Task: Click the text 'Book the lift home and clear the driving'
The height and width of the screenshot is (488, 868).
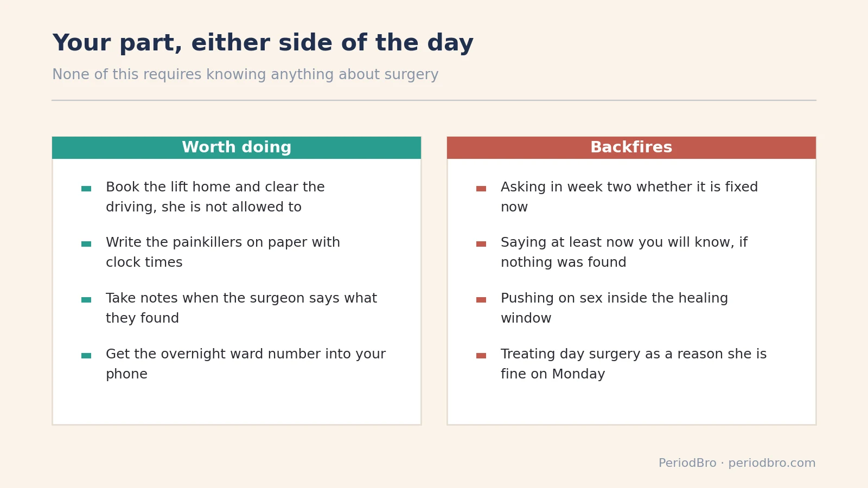Action: (x=215, y=197)
